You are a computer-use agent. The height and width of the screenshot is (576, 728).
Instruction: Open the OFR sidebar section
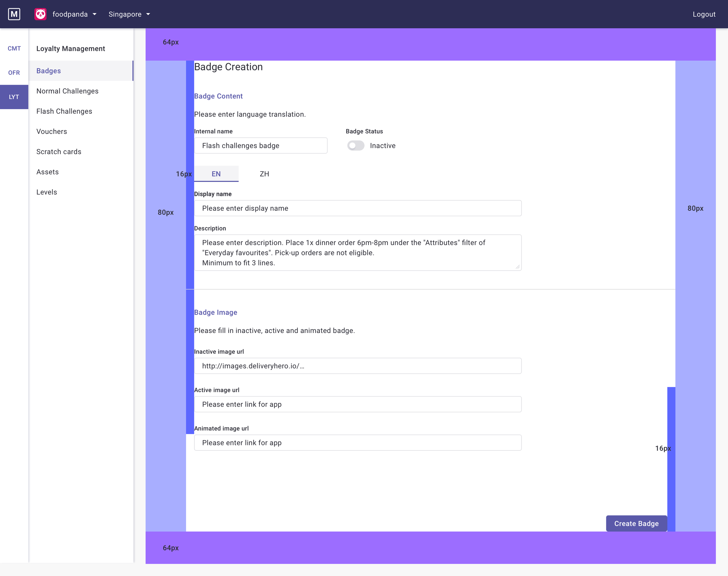click(14, 73)
